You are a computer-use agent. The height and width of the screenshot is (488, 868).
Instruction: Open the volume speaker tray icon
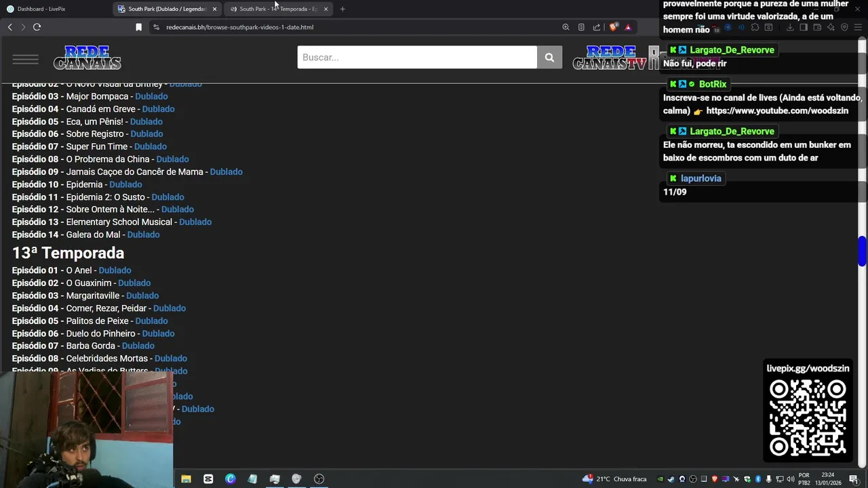[791, 479]
